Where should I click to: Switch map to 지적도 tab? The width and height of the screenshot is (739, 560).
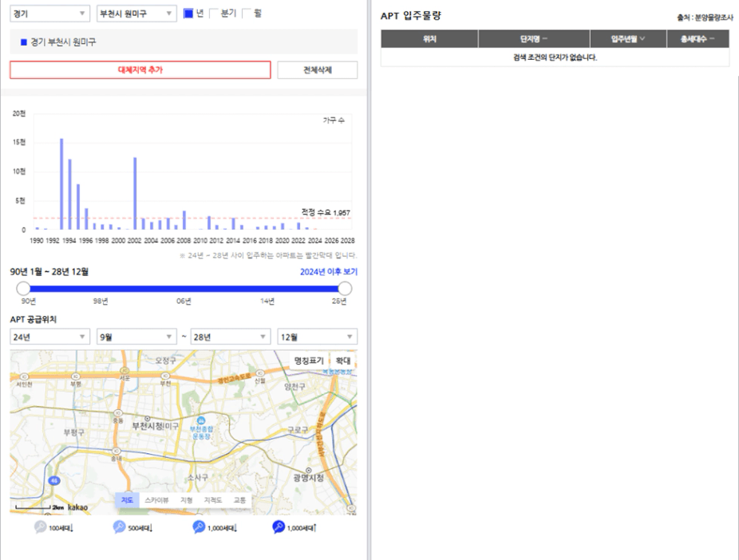[x=213, y=500]
